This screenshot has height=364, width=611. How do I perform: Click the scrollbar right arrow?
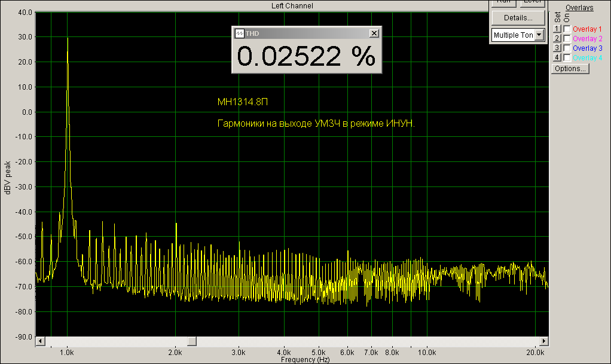coord(543,341)
